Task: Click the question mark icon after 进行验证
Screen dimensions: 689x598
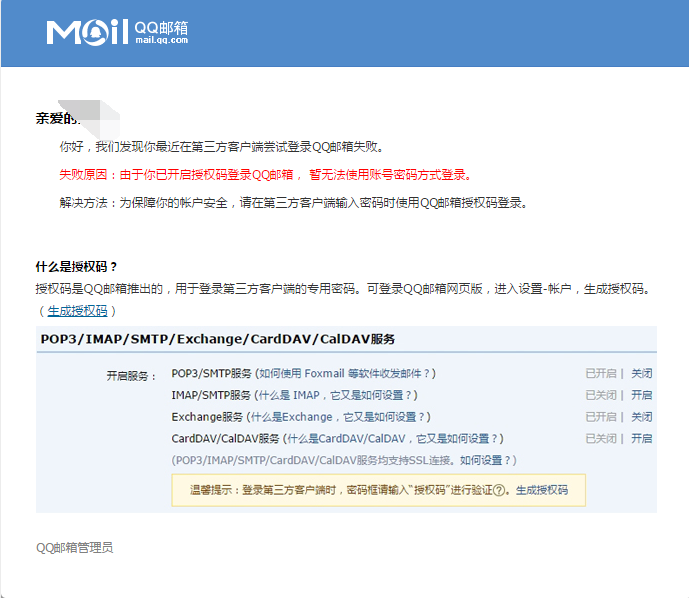Action: tap(499, 490)
